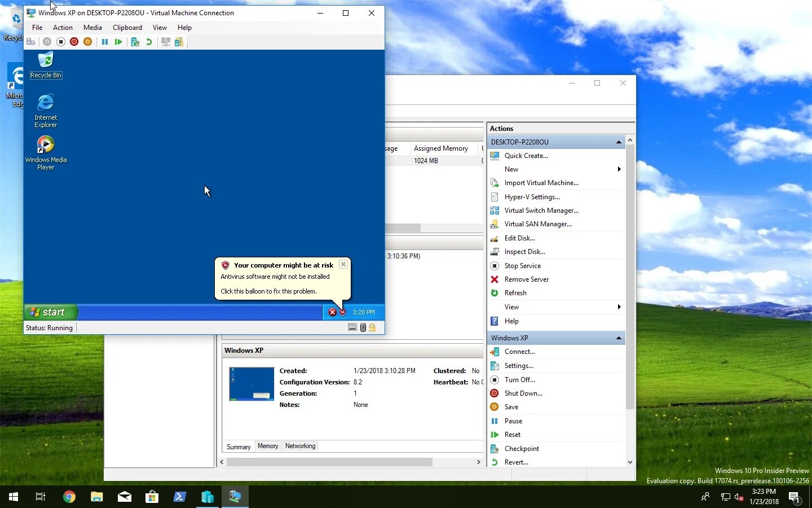This screenshot has width=812, height=508.
Task: Click Actions pane scrollbar down arrow
Action: 630,462
